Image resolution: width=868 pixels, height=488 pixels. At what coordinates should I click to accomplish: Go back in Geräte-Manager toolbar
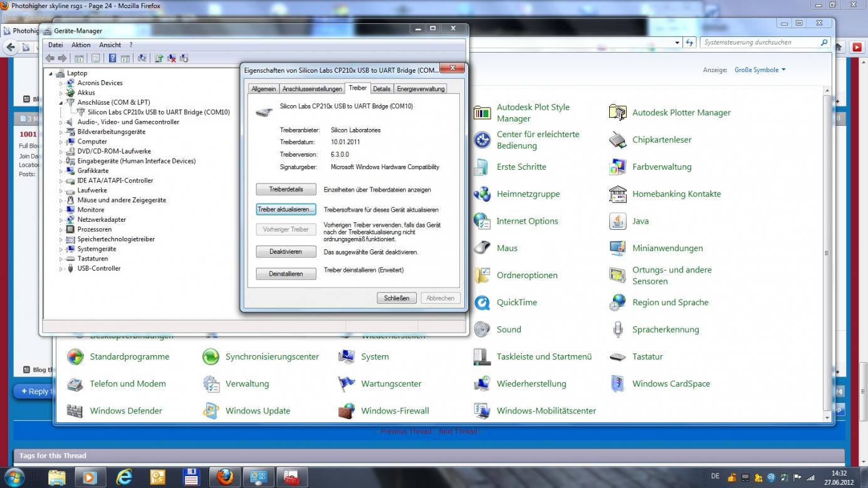click(50, 58)
